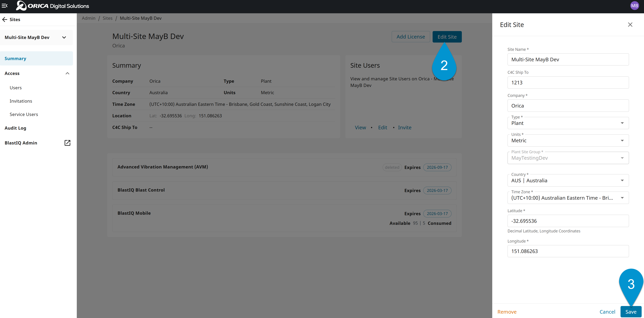The width and height of the screenshot is (644, 318).
Task: Open Users under Access
Action: pyautogui.click(x=16, y=88)
